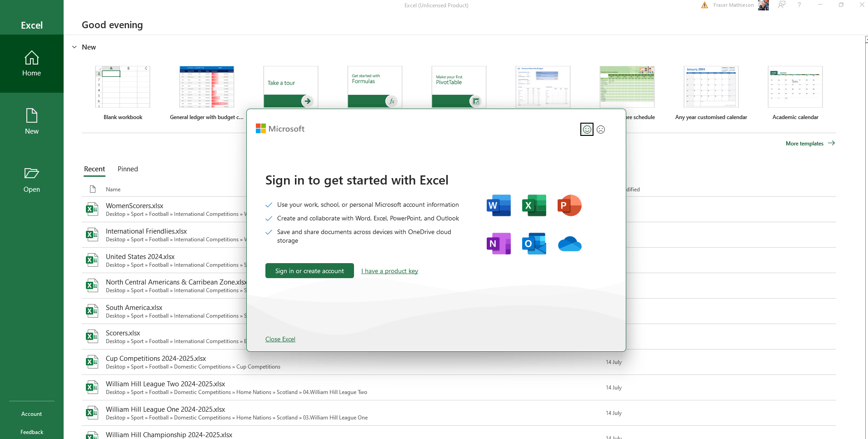Open the Get started with Formulas template
The image size is (868, 439).
375,87
